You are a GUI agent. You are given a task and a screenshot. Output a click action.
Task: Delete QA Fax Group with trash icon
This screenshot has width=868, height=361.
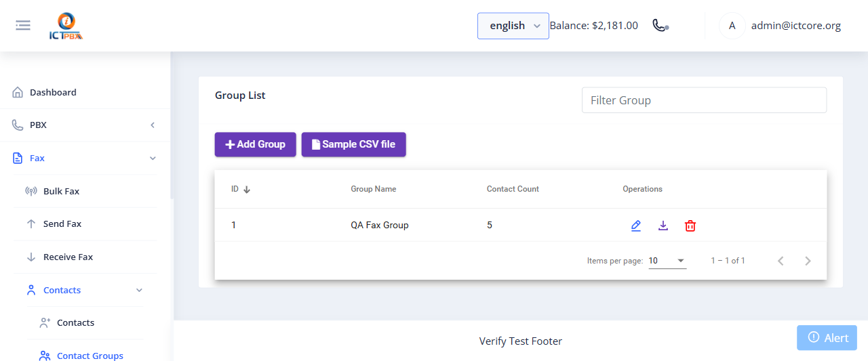tap(690, 226)
